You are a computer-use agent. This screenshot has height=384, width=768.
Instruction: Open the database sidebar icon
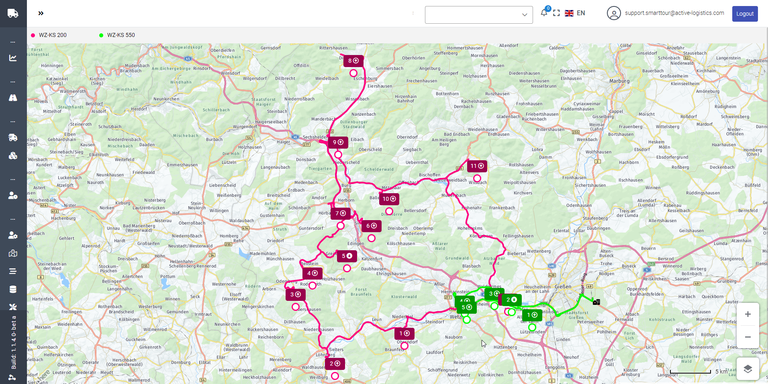pos(13,289)
